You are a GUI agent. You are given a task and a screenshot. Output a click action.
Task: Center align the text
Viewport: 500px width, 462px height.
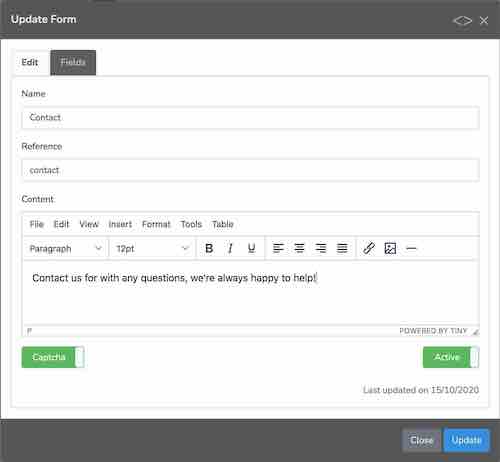299,248
